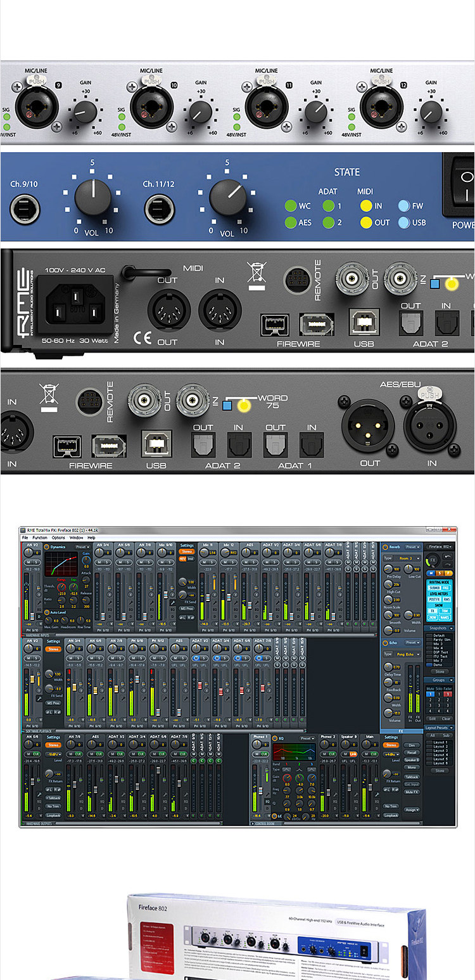Open Fireface 802 device dropdown
This screenshot has width=475, height=980.
[440, 546]
